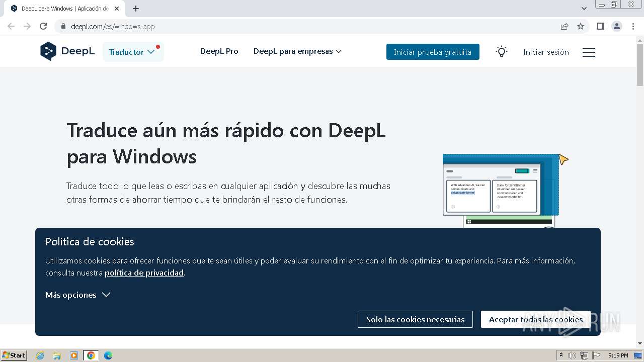Open the política de privacidad link
This screenshot has height=362, width=644.
point(144,273)
